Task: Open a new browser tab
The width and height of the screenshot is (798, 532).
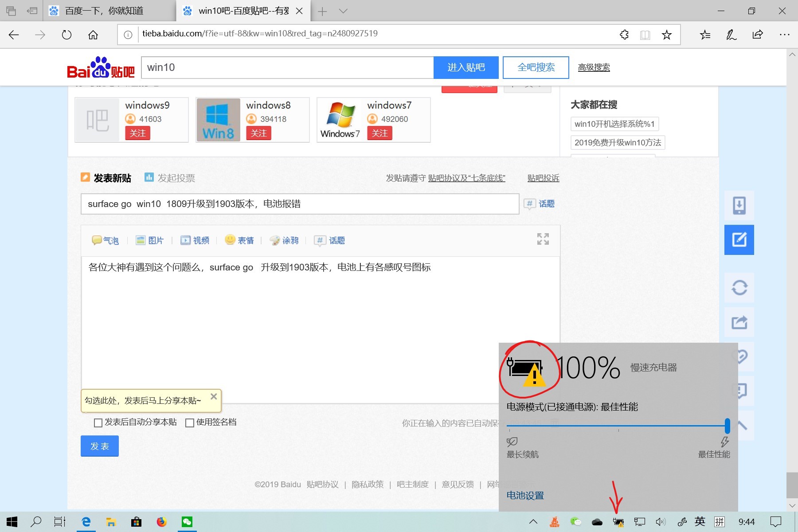Action: coord(322,12)
